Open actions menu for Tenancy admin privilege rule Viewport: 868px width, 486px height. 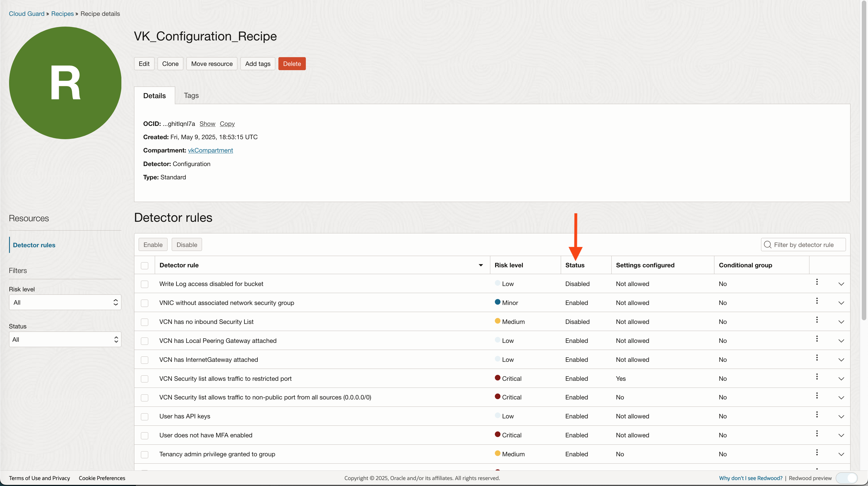(x=817, y=452)
